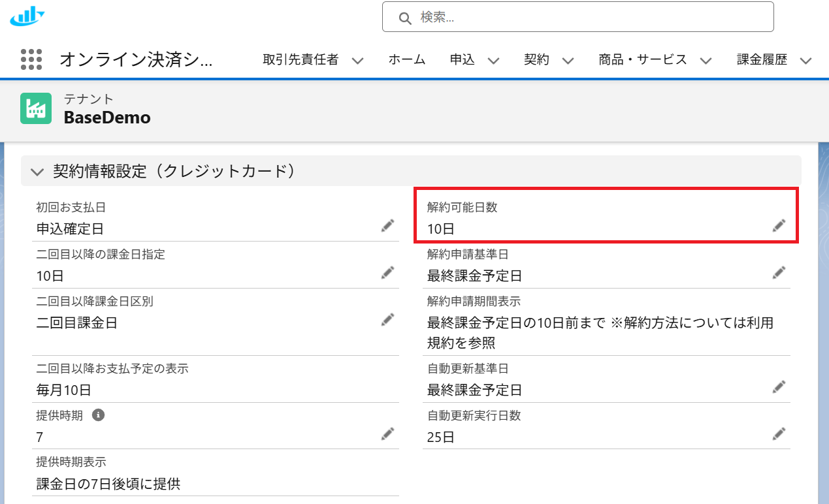Show the info tooltip icon beside 提供時期
The width and height of the screenshot is (829, 504).
click(99, 415)
